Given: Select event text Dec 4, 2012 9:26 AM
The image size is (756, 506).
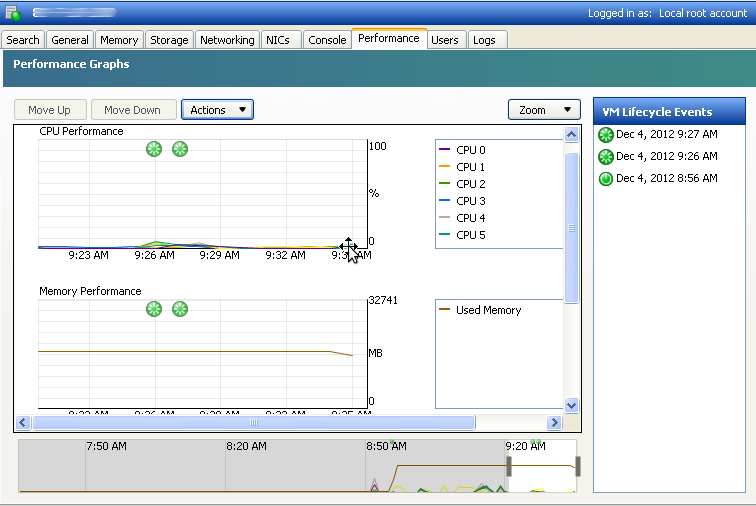Looking at the screenshot, I should click(x=667, y=156).
